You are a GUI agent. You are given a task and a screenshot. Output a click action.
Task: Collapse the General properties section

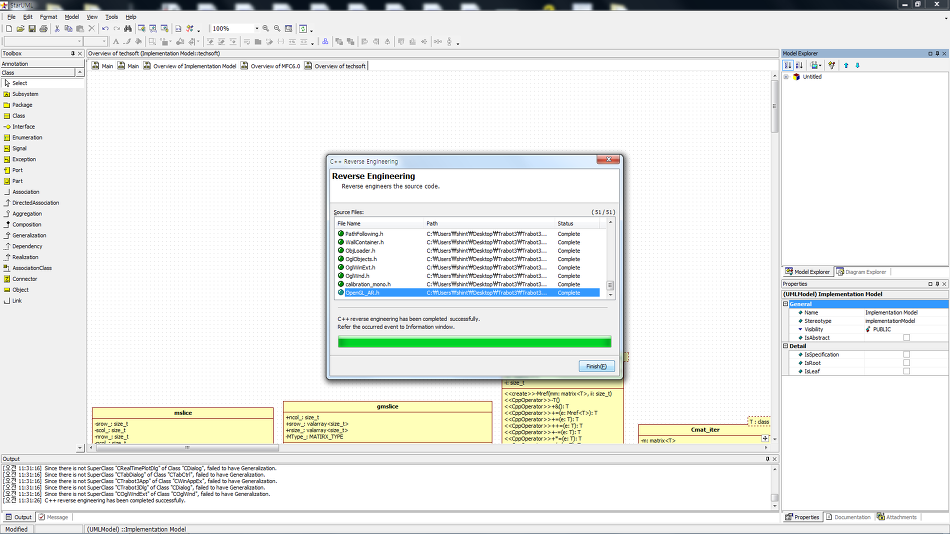(786, 304)
